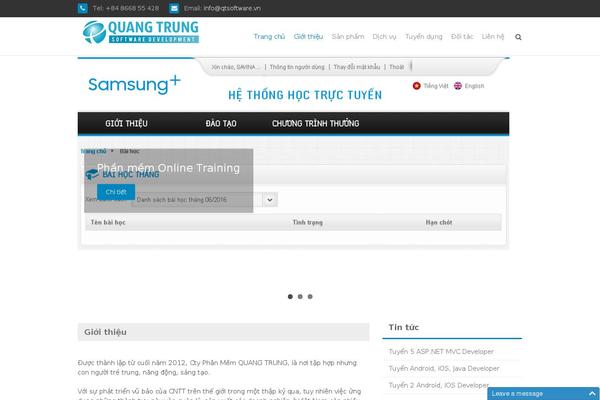Open the Tuyển dụng menu item
This screenshot has width=600, height=400.
(x=424, y=37)
